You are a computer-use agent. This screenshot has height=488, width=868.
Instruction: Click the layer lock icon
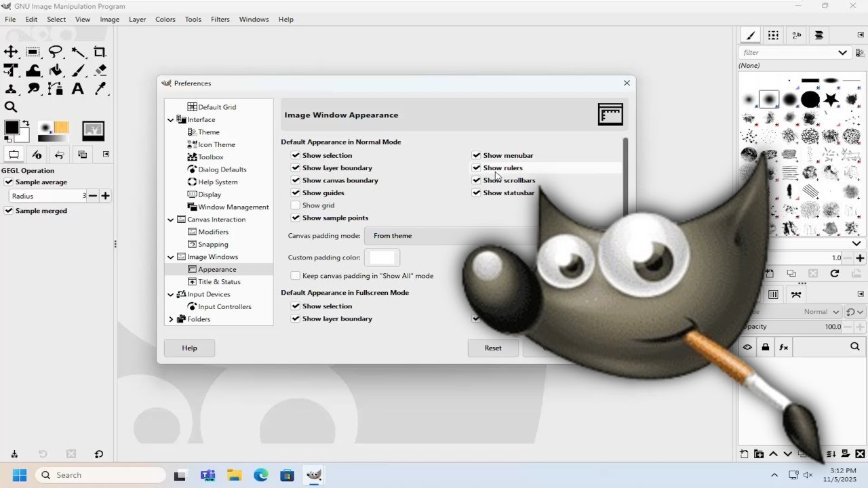766,347
